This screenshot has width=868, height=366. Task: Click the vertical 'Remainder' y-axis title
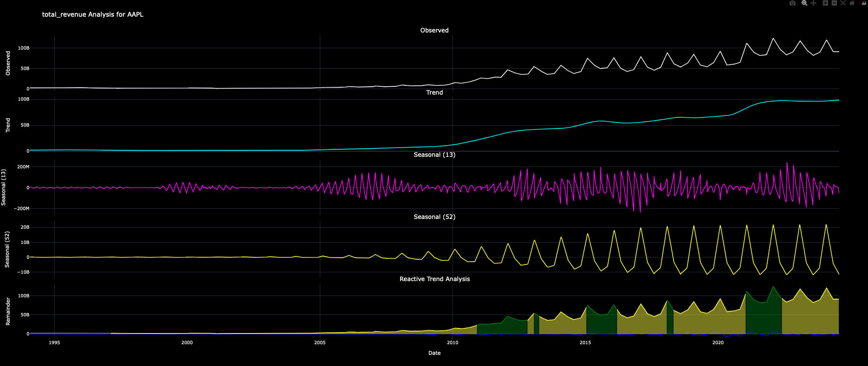[8, 311]
